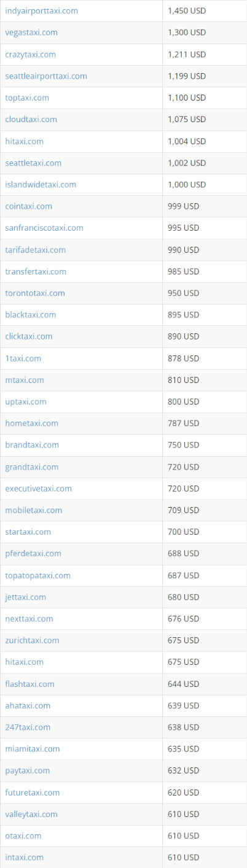Click pferdetaxi.com link
This screenshot has width=247, height=868.
33,553
